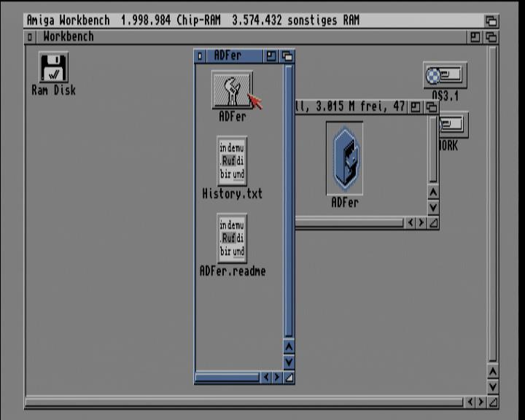Click the Workbench window vertical scrollbar
525x420 pixels.
tap(492, 204)
